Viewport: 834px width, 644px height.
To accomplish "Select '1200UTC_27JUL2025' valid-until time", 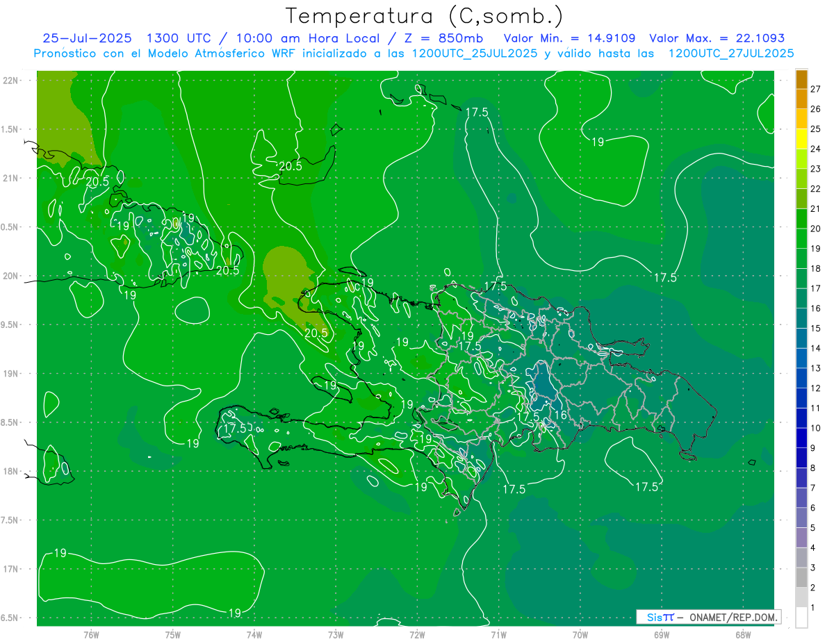I will 731,53.
